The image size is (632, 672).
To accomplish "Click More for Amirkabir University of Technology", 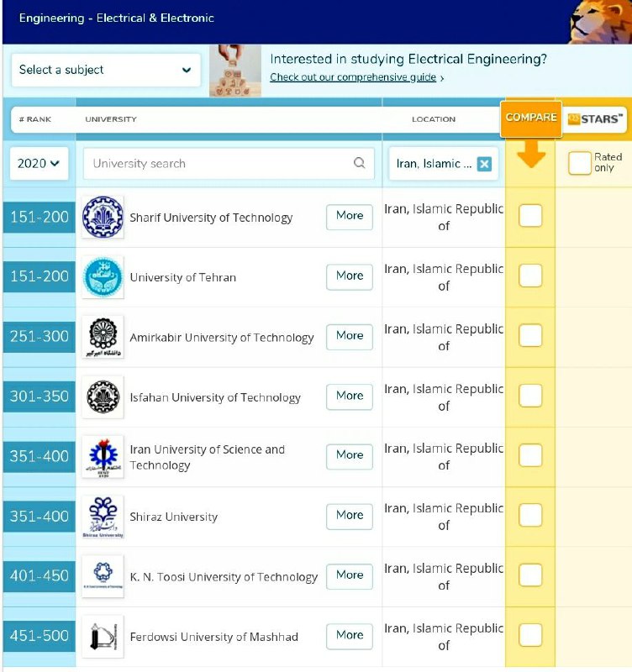I will (350, 337).
